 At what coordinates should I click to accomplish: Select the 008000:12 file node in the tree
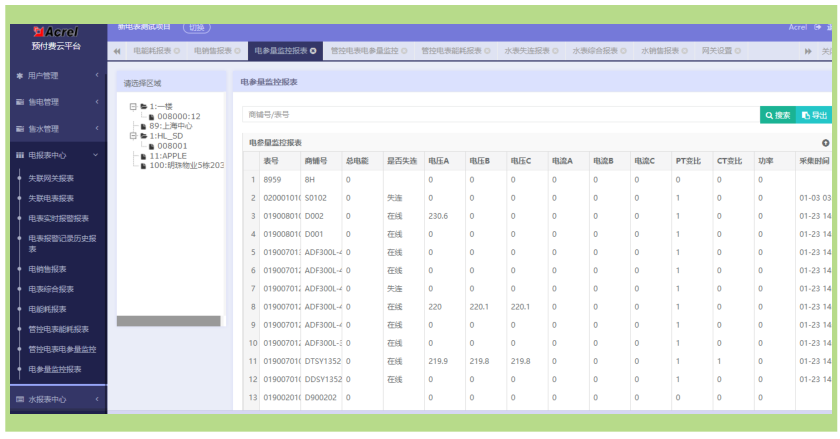point(175,116)
